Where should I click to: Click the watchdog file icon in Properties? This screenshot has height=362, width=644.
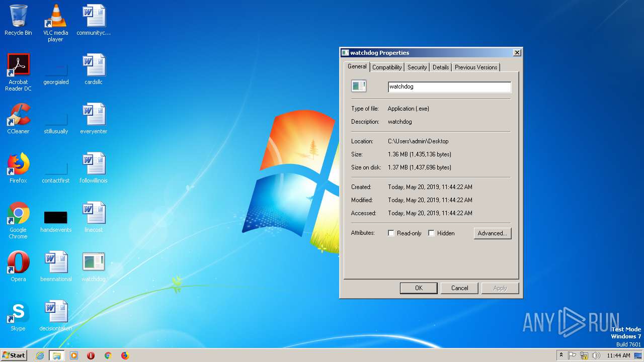[x=359, y=86]
